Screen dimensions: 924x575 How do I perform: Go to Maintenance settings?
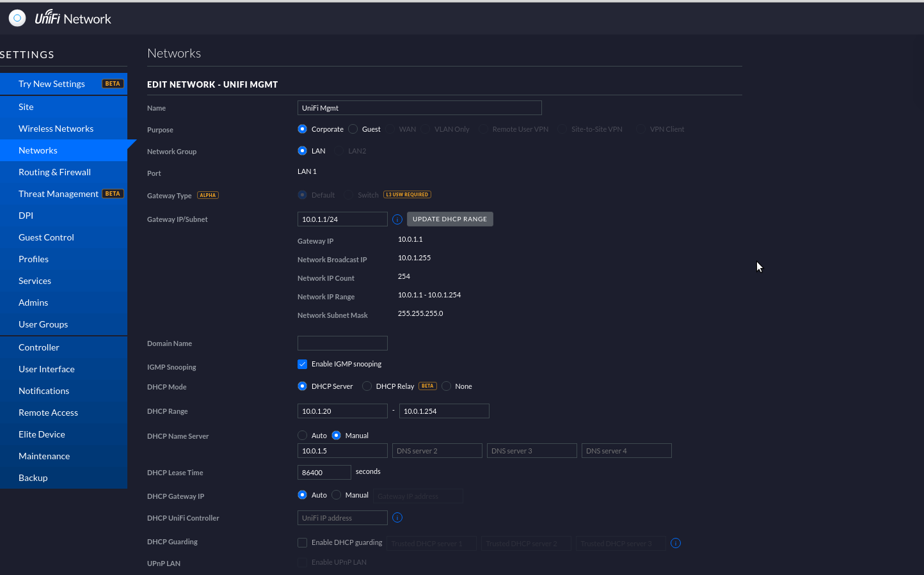coord(63,456)
